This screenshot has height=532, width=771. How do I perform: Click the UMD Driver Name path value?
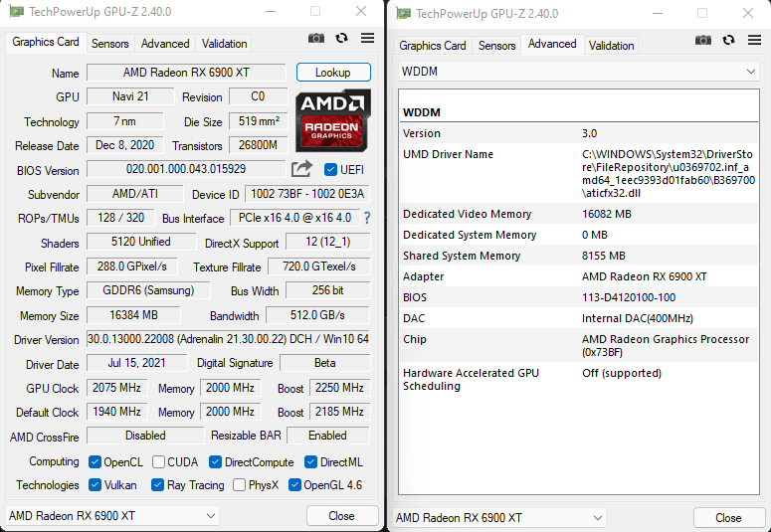coord(669,174)
